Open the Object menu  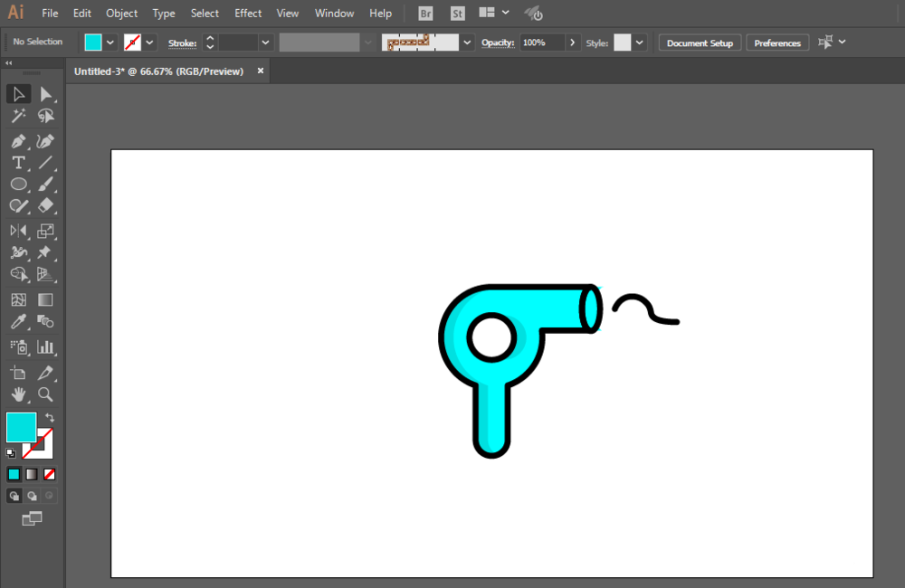[x=121, y=14]
